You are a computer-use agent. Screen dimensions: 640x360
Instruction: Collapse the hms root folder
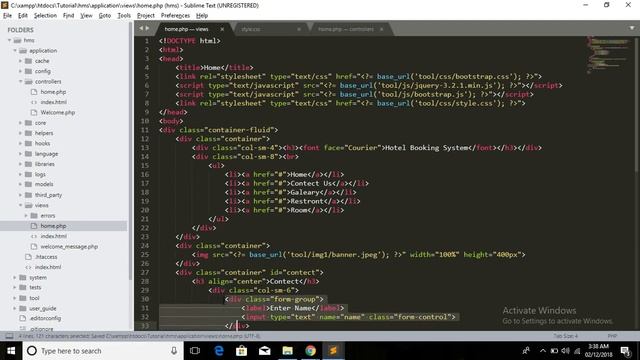9,40
